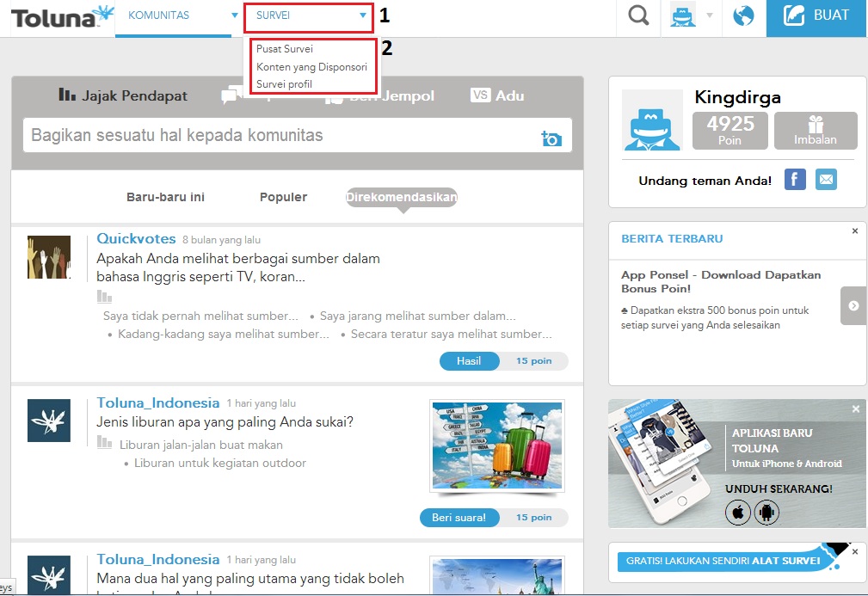
Task: Click the globe language icon
Action: (743, 15)
